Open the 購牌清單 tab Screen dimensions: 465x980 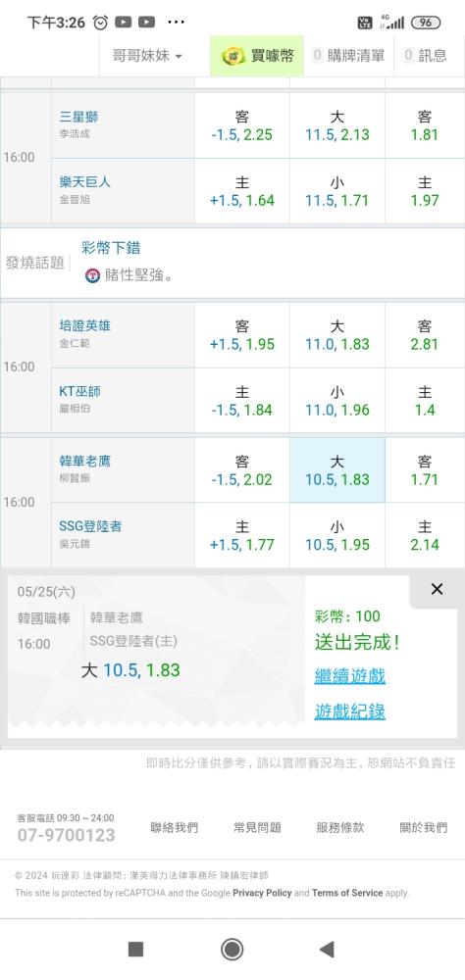click(x=348, y=56)
